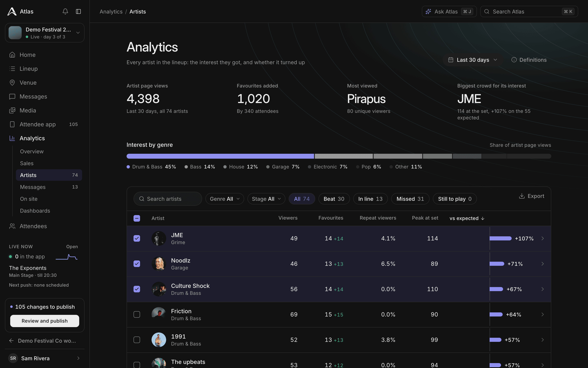The image size is (588, 368).
Task: Click JME's +107% progress bar
Action: point(501,238)
